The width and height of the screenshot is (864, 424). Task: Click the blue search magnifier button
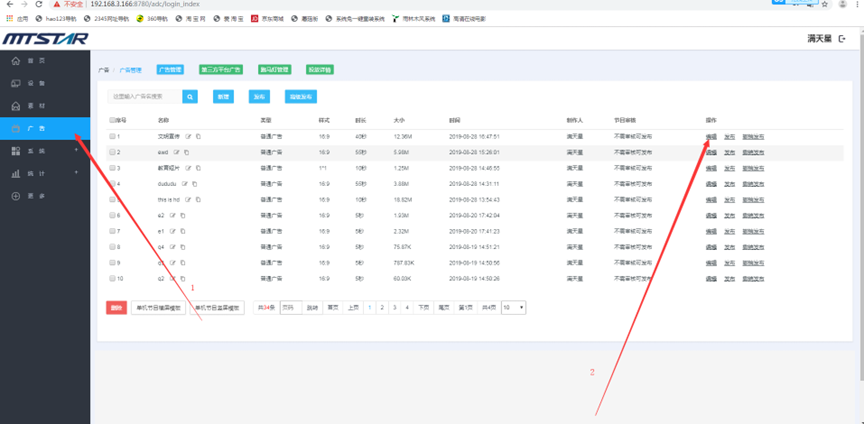pos(190,97)
